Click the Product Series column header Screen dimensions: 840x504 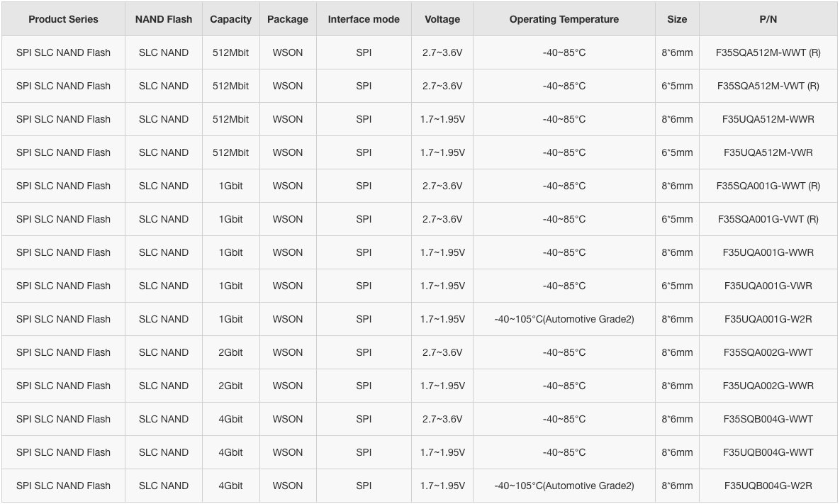pyautogui.click(x=63, y=19)
